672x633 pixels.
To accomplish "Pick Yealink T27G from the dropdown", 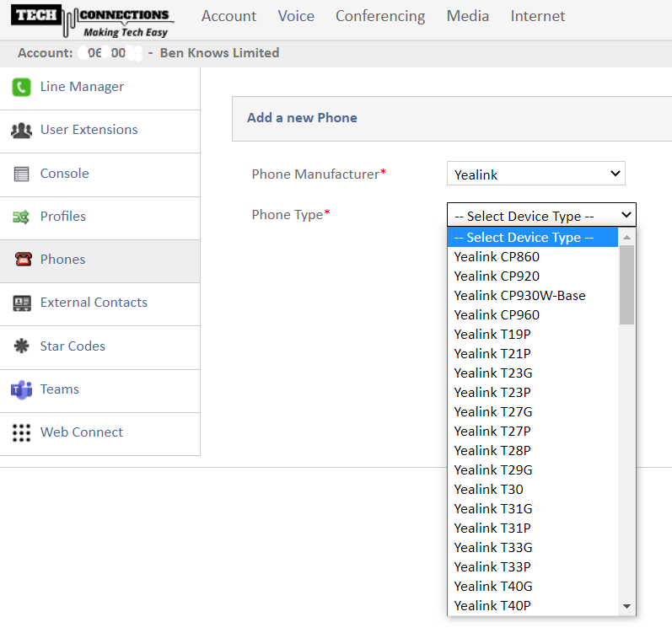I will pyautogui.click(x=532, y=411).
